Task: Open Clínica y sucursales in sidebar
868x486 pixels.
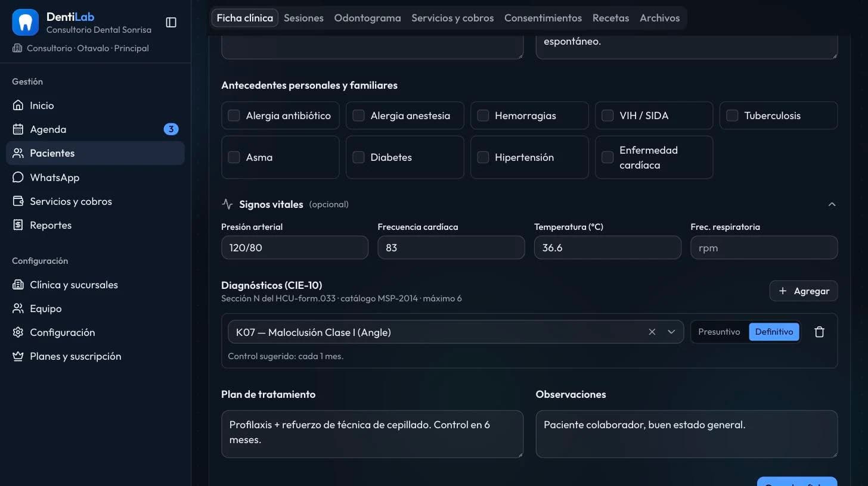Action: click(x=95, y=285)
